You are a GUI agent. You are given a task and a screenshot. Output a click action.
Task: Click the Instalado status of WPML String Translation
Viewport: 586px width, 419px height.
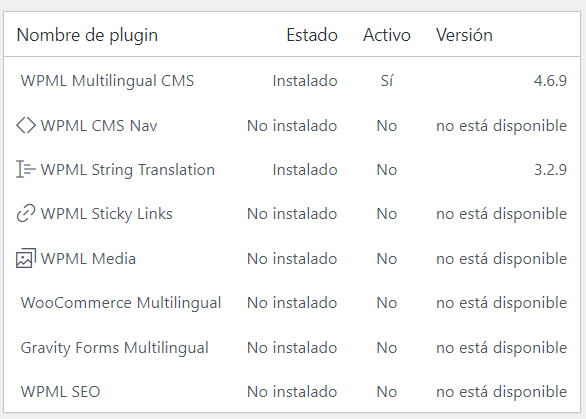(x=305, y=170)
